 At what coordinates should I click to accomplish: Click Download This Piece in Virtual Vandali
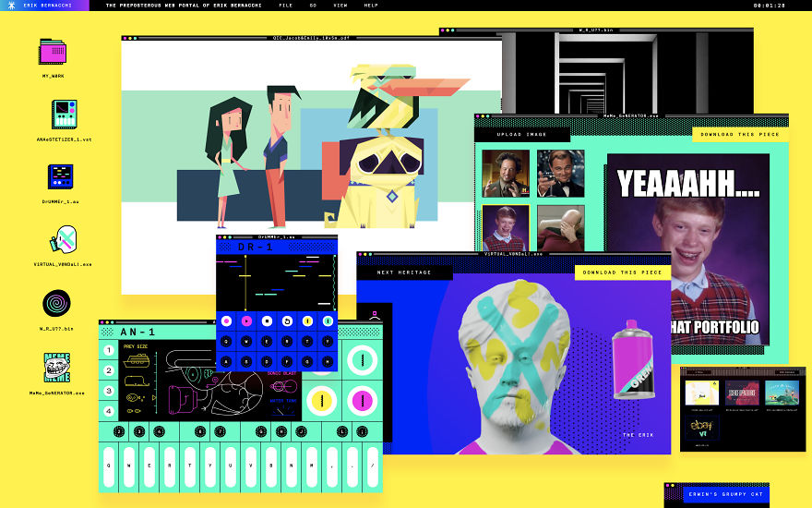pos(622,272)
